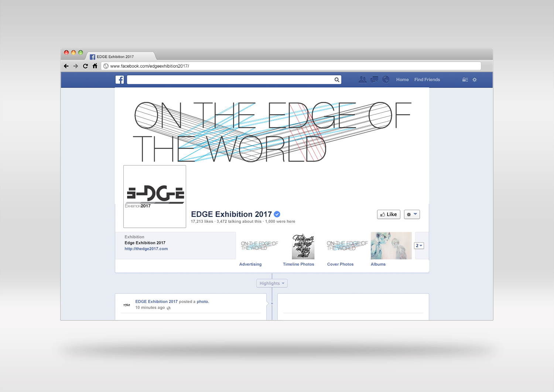
Task: Click the 10 minutes ago timestamp
Action: (150, 308)
